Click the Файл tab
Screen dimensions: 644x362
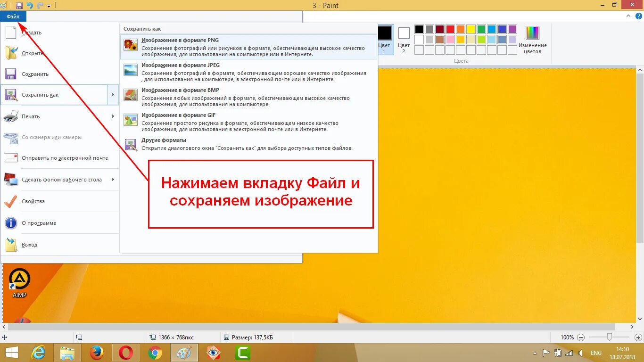(13, 16)
